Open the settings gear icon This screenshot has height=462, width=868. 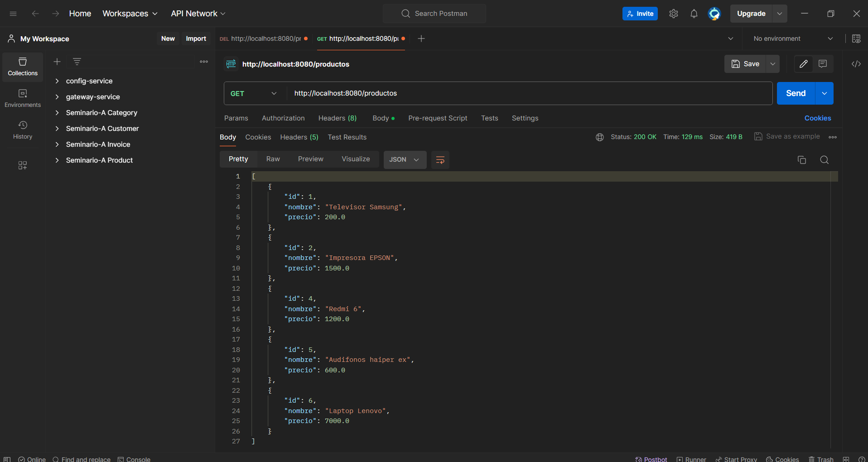point(674,14)
